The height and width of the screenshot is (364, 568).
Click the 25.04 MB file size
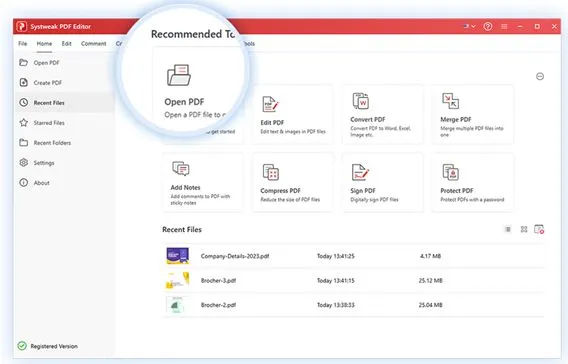(430, 305)
